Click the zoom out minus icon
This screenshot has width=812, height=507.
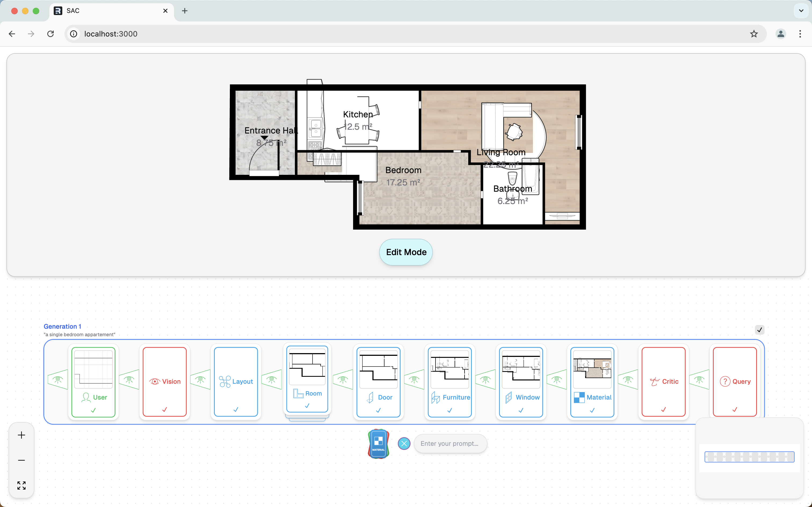pyautogui.click(x=21, y=460)
